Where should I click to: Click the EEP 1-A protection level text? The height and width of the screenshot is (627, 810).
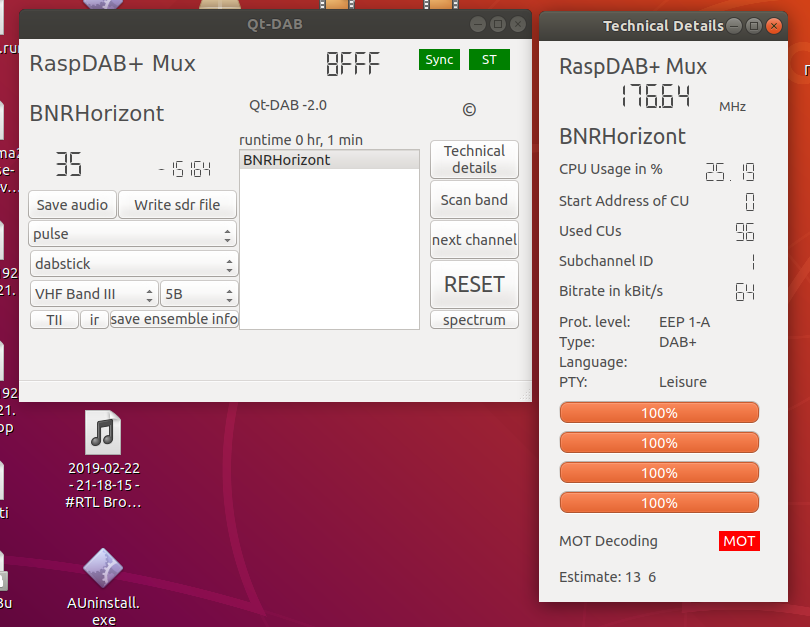pyautogui.click(x=684, y=322)
